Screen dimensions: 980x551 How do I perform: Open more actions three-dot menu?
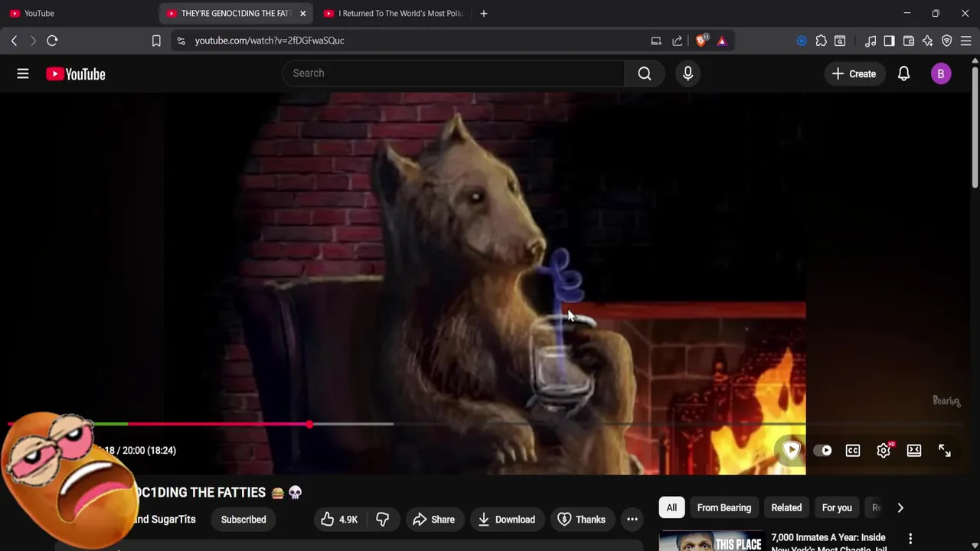(632, 520)
